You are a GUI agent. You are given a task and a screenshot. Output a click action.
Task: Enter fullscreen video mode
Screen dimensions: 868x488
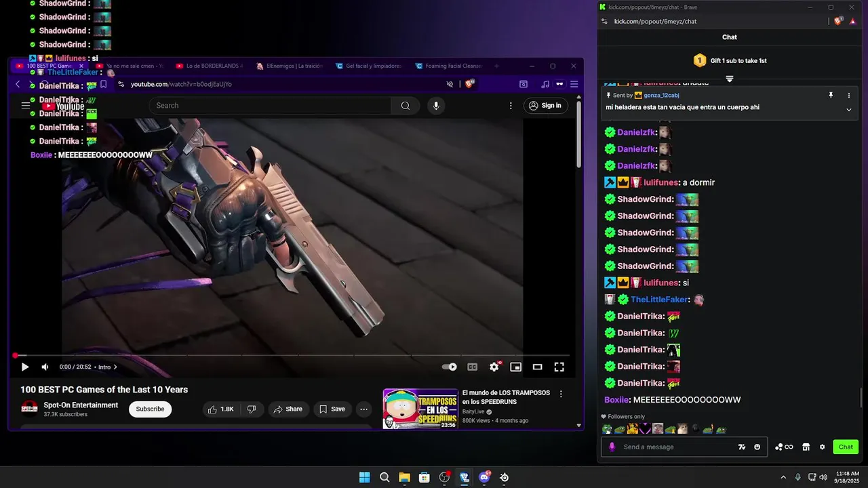559,367
